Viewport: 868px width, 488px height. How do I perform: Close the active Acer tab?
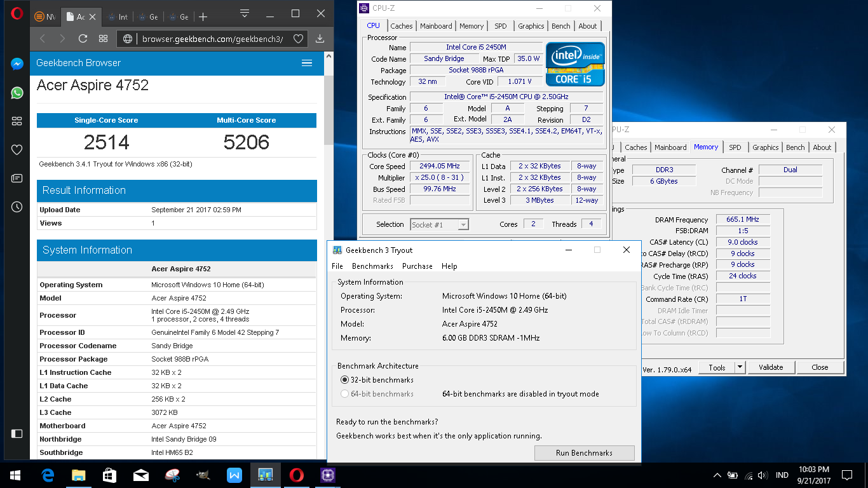94,17
